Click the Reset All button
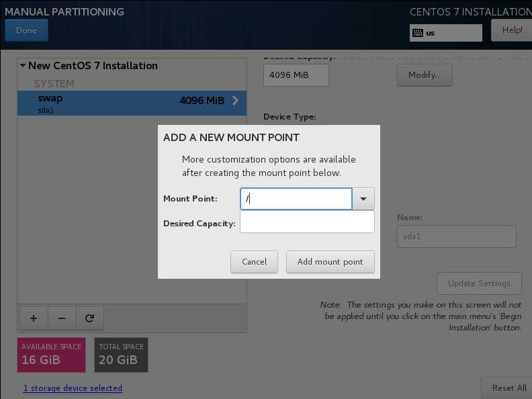Viewport: 532px width, 399px height. pyautogui.click(x=508, y=388)
